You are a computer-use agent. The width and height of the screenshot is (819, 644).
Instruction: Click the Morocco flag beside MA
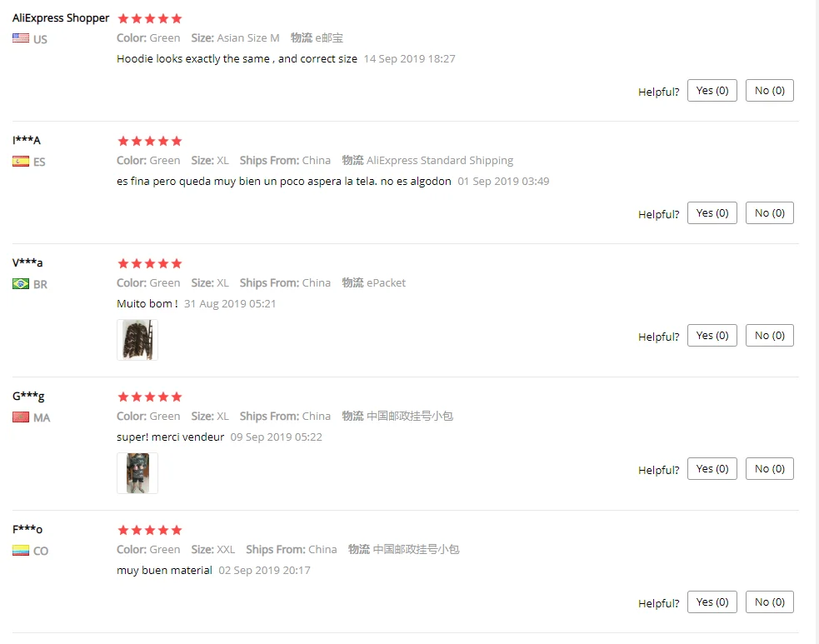[x=21, y=417]
